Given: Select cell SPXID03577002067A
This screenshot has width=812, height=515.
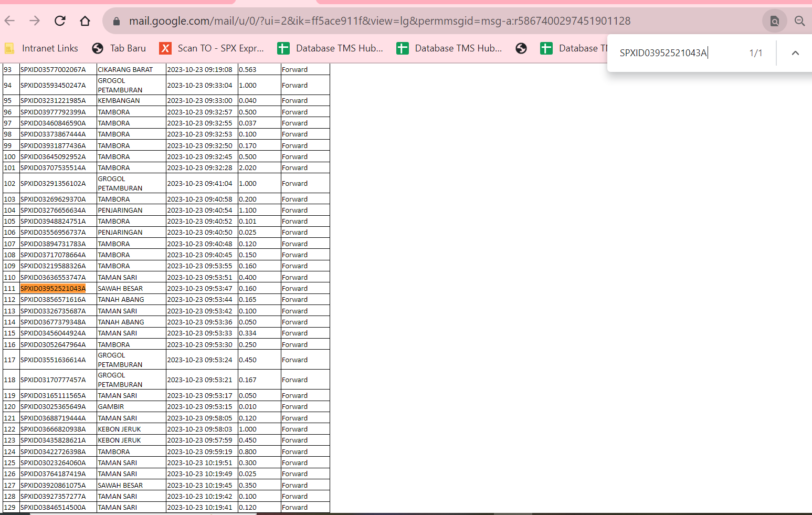Looking at the screenshot, I should click(53, 69).
